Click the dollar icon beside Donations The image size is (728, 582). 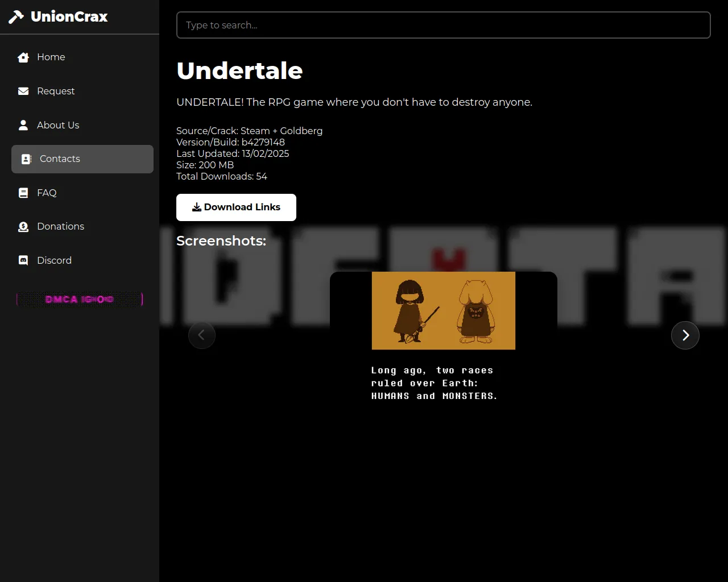(x=23, y=227)
